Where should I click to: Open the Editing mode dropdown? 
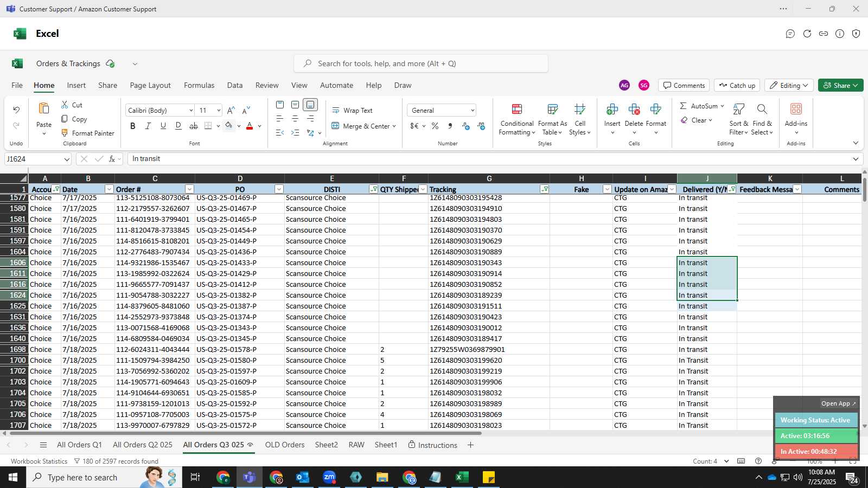click(x=789, y=85)
